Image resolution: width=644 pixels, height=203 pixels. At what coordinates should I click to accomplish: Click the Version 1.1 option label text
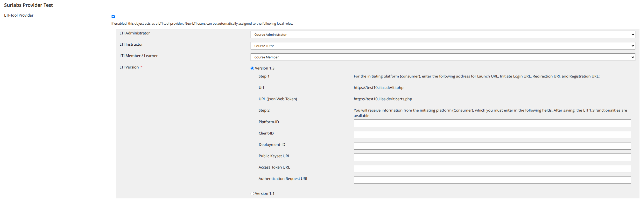pyautogui.click(x=265, y=193)
